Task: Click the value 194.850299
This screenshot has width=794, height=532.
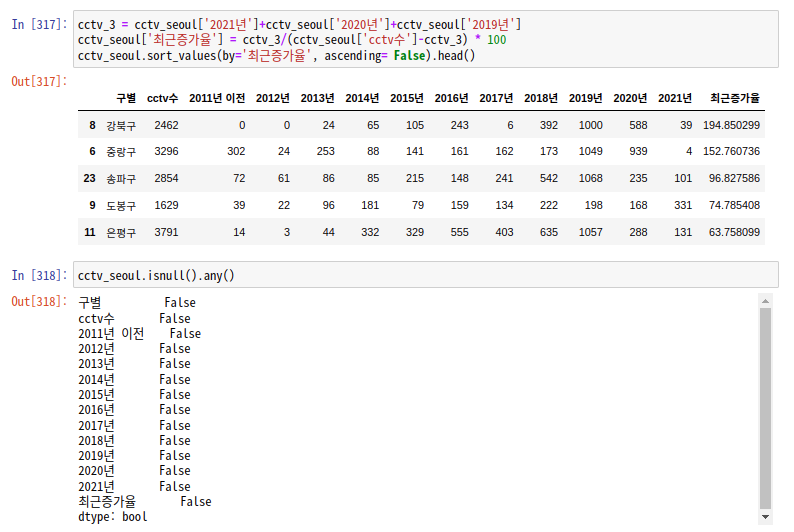Action: click(x=731, y=125)
